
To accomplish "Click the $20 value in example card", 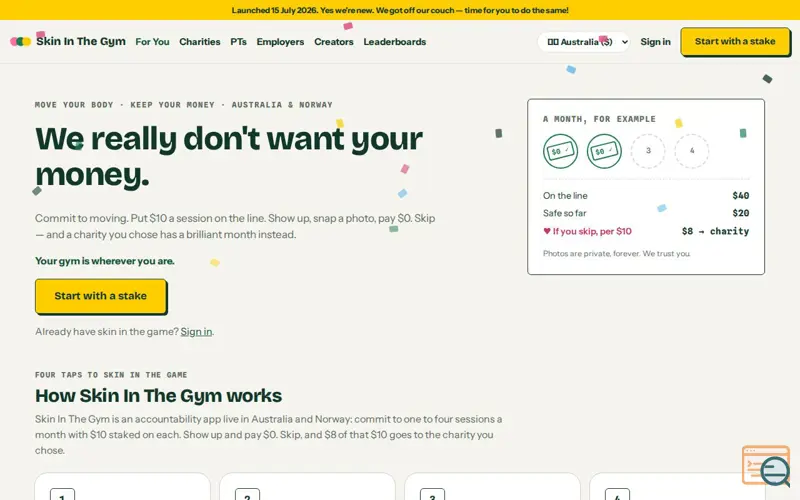I will (x=740, y=213).
